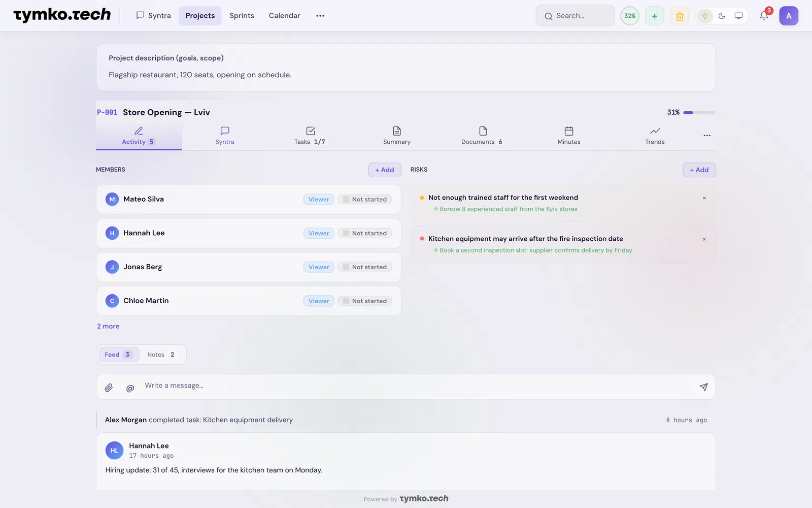Toggle Chloe Martin's Not started status
812x508 pixels.
click(x=365, y=301)
